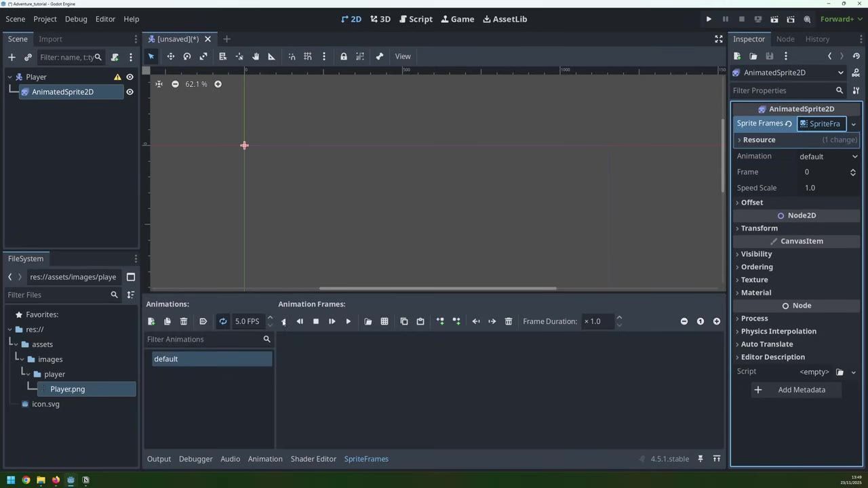Load frames from file folder icon
868x488 pixels.
coord(368,321)
